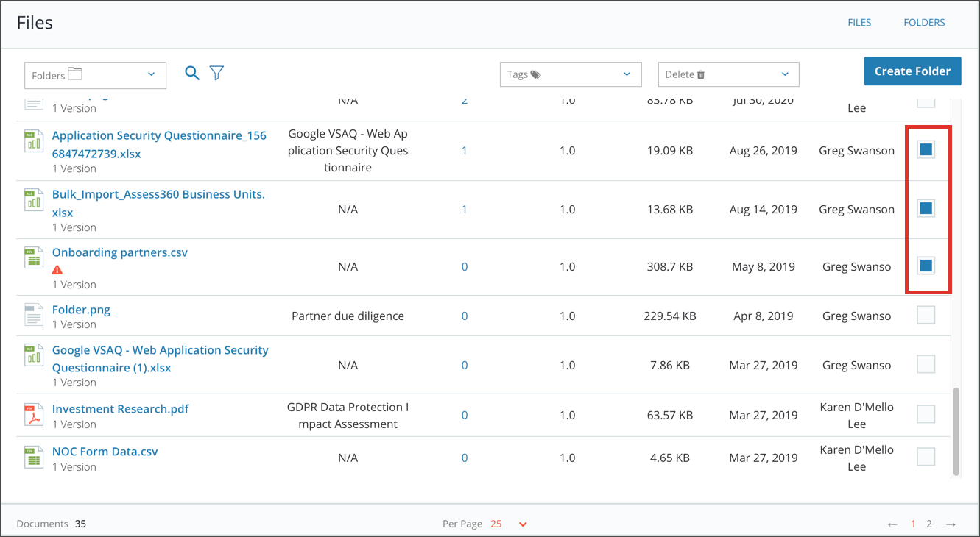
Task: Open Bulk_Import_Assess360 Business Units.xlsx file
Action: (x=158, y=204)
